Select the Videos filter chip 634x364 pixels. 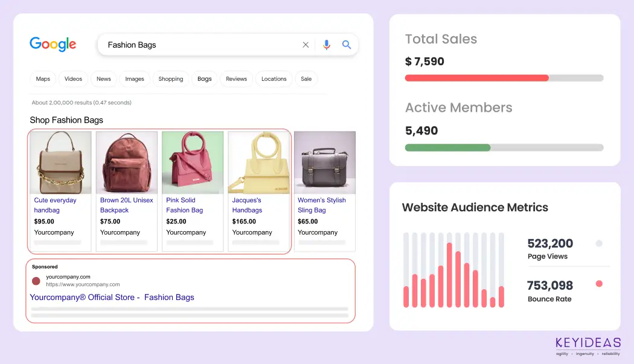[x=73, y=79]
